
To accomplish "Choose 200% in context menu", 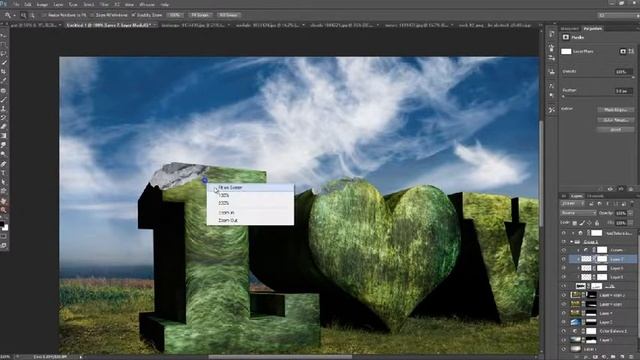I will click(x=250, y=203).
